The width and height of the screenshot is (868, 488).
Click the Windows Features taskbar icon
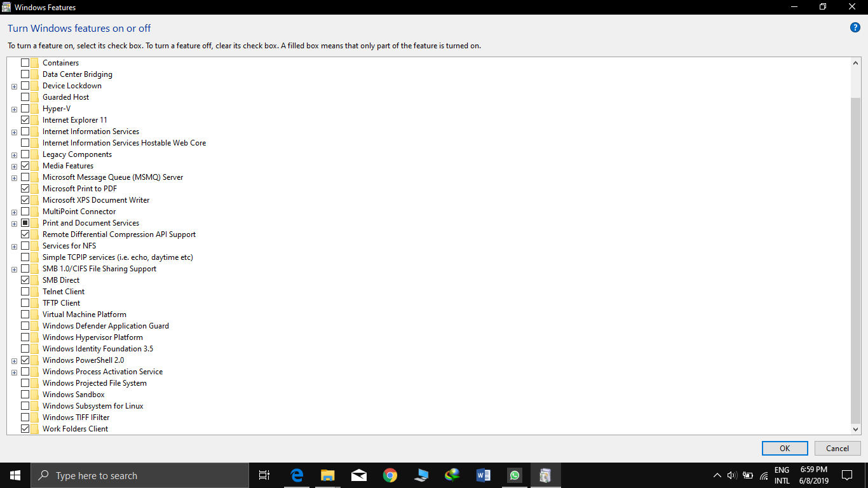546,475
